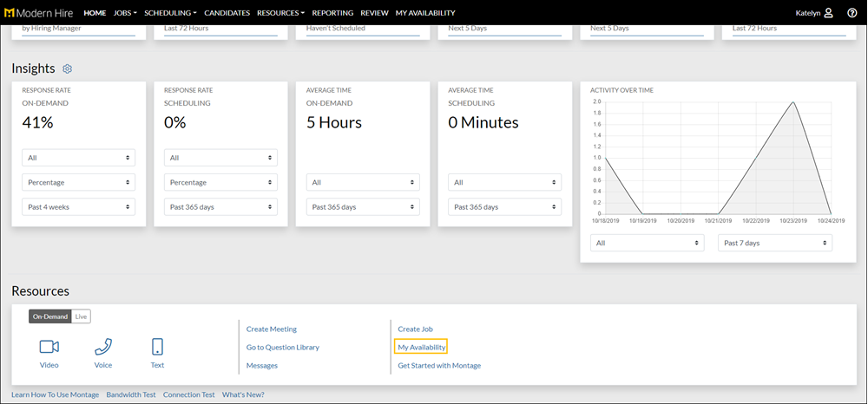The image size is (868, 404).
Task: Click the Bandwidth Test footer link
Action: click(x=130, y=394)
